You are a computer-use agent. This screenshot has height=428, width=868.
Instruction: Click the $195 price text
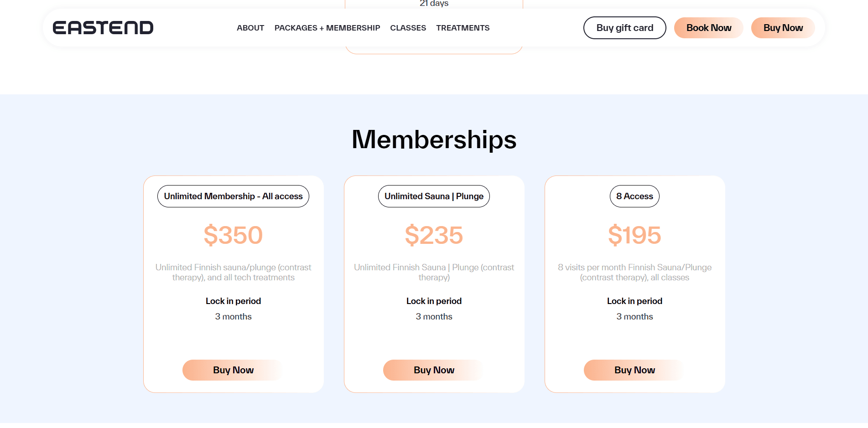click(x=634, y=235)
